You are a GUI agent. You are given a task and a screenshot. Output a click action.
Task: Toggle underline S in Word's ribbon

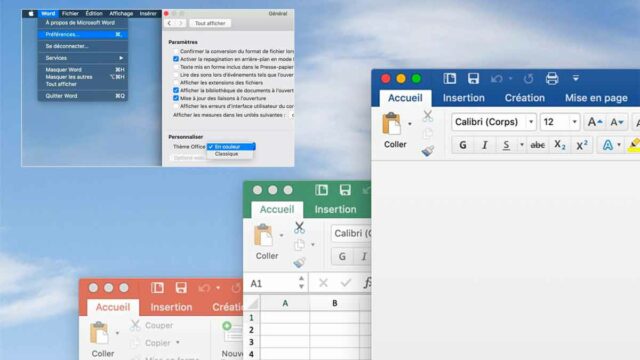(x=506, y=145)
